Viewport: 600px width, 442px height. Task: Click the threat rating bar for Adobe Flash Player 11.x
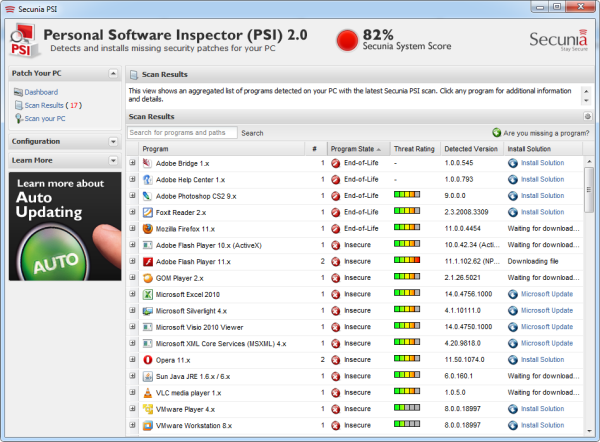[x=407, y=260]
